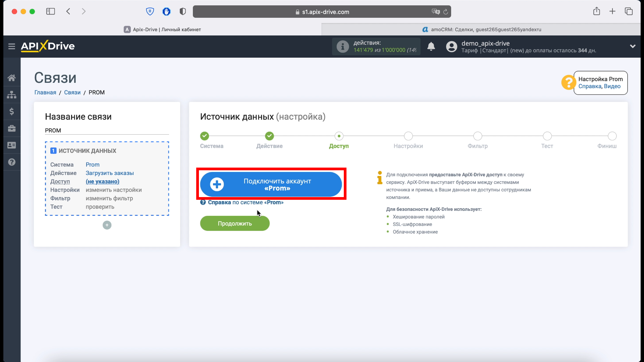
Task: Select the Фильтр step marker
Action: [x=478, y=136]
